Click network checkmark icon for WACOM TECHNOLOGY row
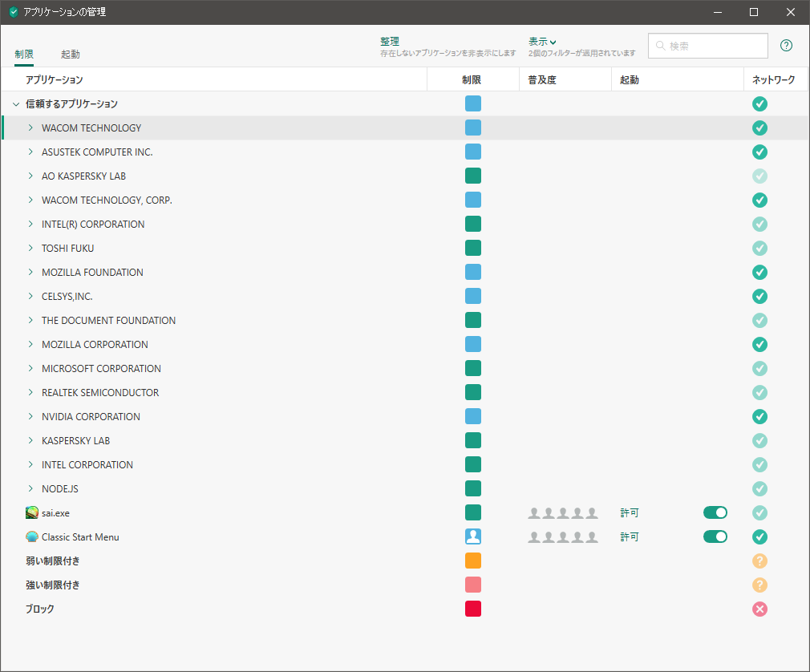This screenshot has height=672, width=810. 759,128
